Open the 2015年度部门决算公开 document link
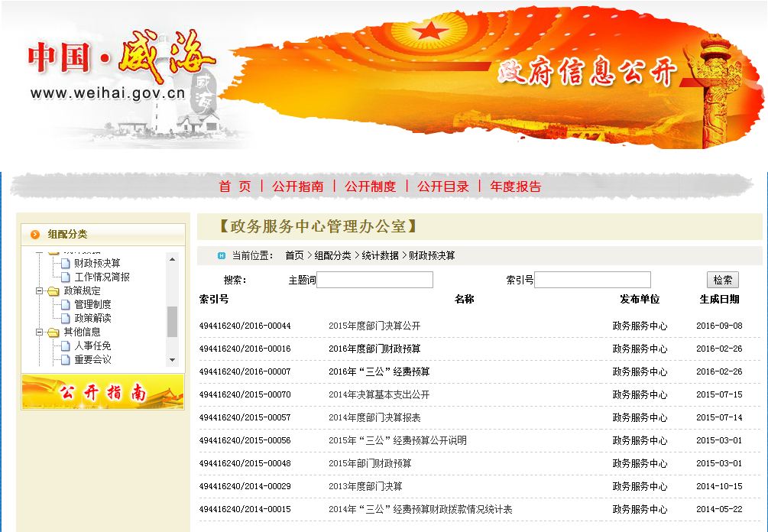768x532 pixels. coord(374,326)
